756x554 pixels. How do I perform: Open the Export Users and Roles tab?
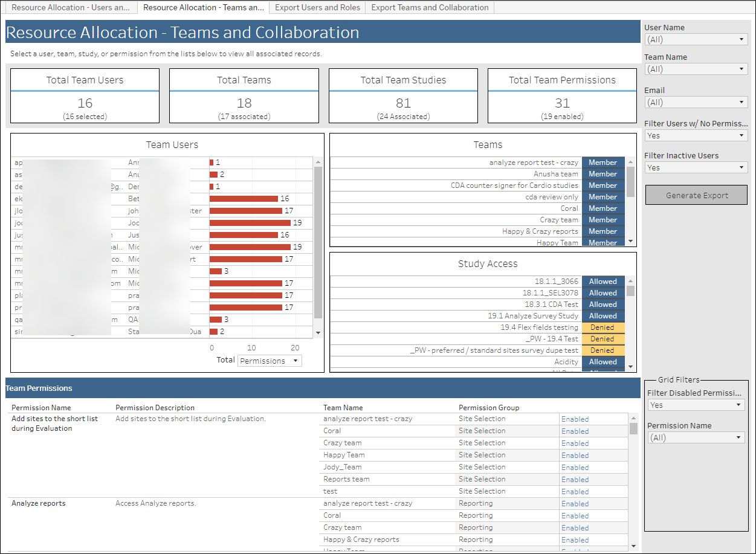tap(317, 7)
